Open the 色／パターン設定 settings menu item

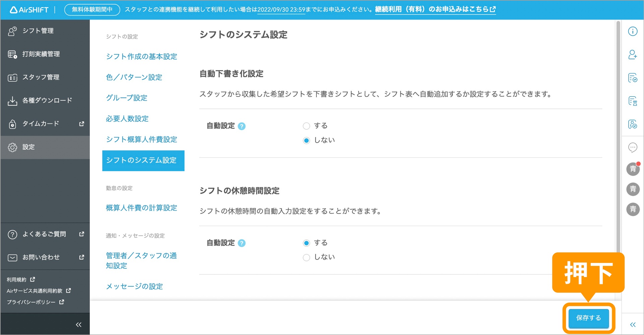click(134, 77)
